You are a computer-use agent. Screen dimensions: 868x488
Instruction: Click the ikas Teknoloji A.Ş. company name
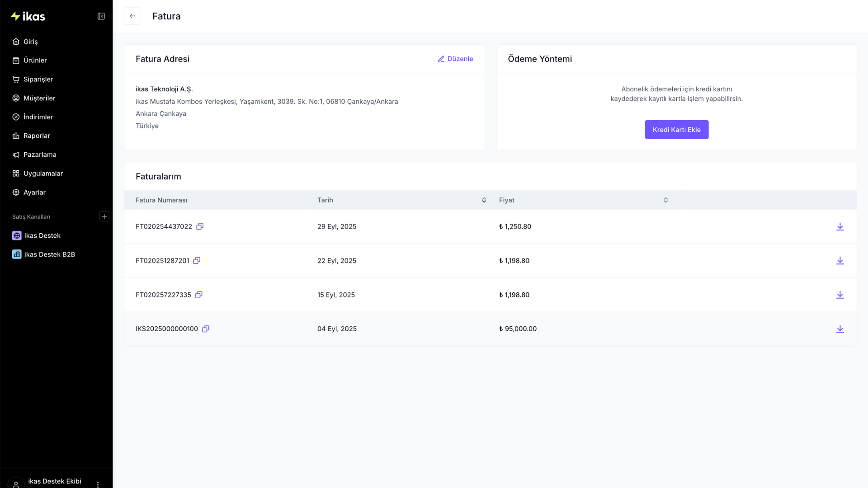(x=164, y=89)
